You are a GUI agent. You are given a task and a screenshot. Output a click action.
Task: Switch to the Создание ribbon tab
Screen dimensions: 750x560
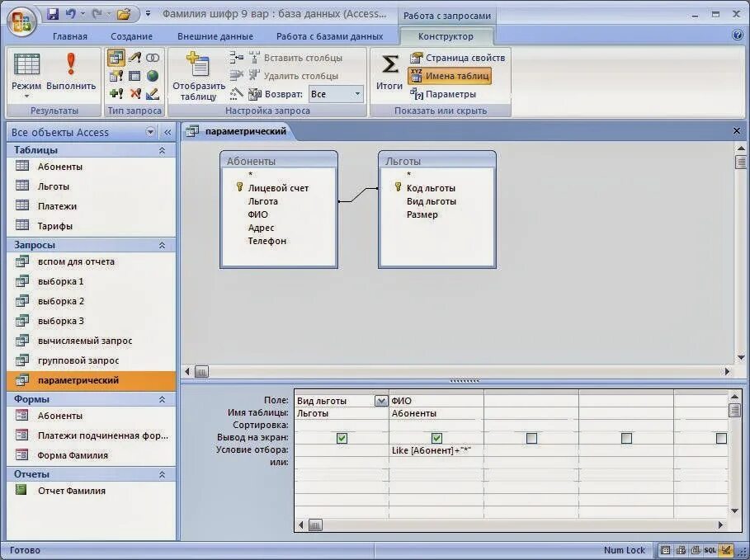pyautogui.click(x=131, y=36)
